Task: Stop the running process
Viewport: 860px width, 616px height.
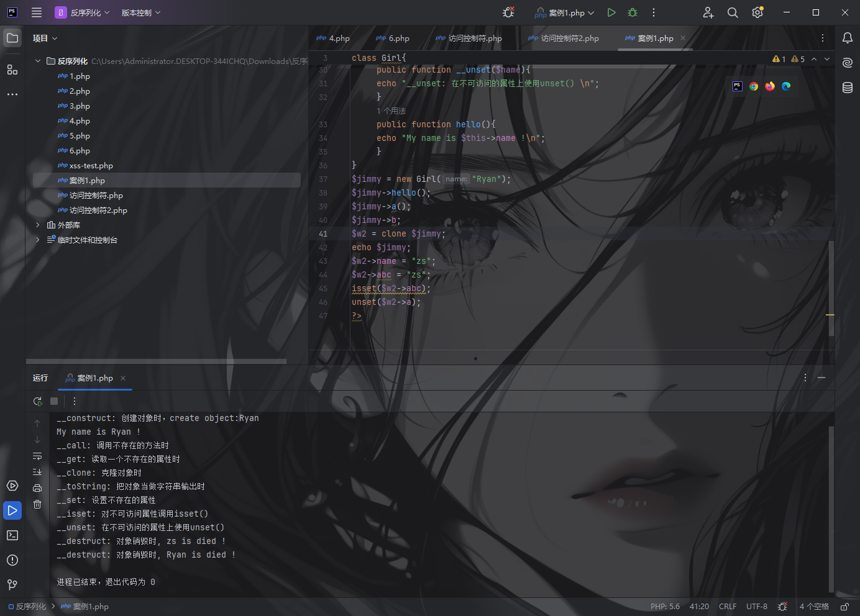Action: (54, 401)
